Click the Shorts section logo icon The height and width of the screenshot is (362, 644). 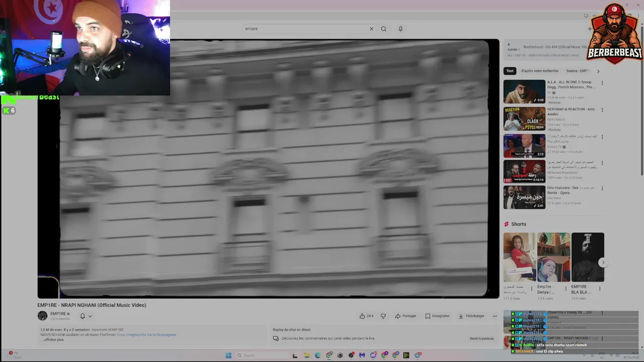(x=507, y=224)
